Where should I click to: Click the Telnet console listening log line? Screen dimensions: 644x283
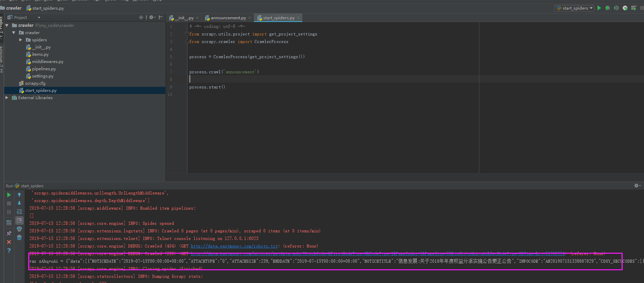tap(144, 239)
